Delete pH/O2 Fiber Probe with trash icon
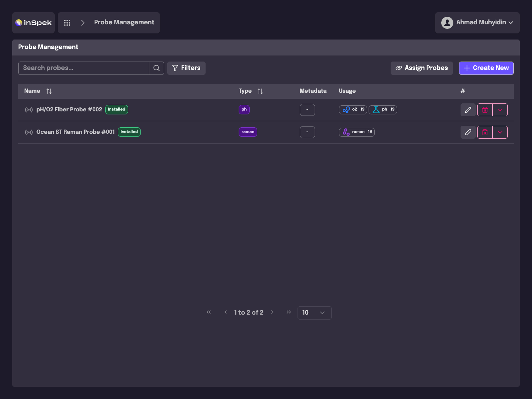This screenshot has width=532, height=399. point(485,110)
